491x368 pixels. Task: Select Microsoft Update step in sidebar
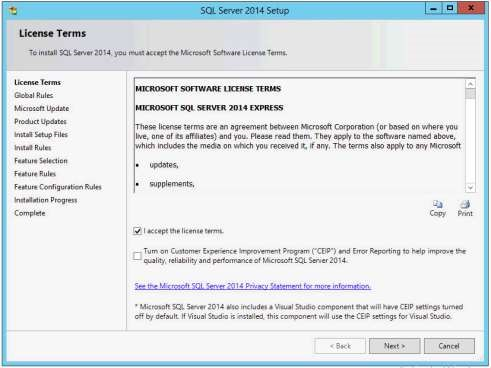pyautogui.click(x=41, y=108)
